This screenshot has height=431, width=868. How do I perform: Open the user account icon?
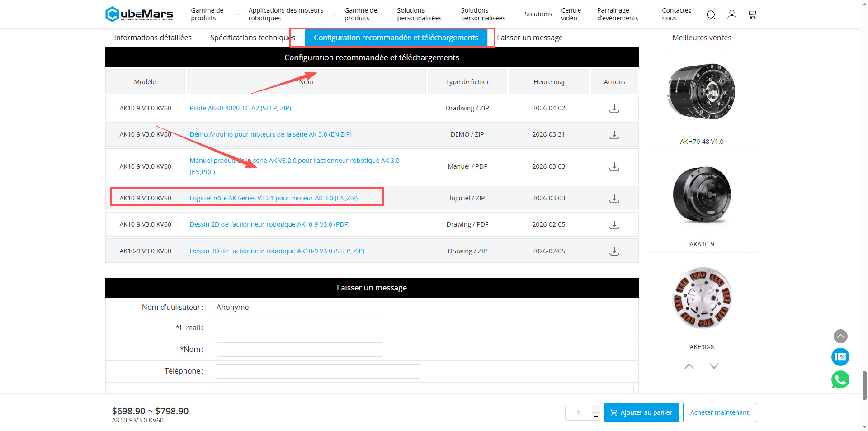731,15
